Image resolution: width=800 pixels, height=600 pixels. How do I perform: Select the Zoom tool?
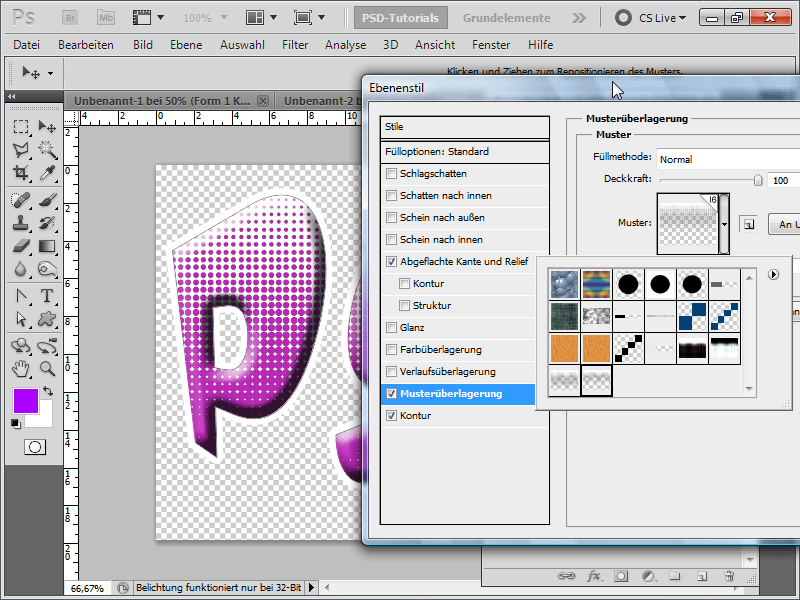(47, 368)
